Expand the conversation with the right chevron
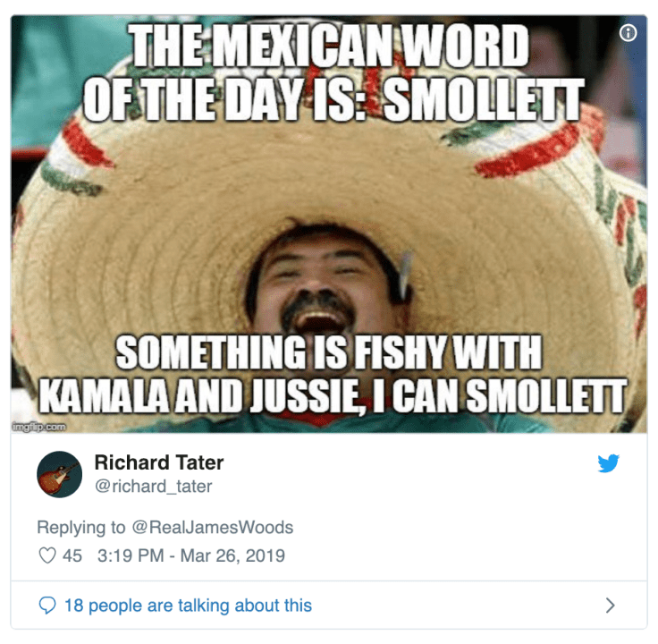This screenshot has width=658, height=644. (611, 606)
